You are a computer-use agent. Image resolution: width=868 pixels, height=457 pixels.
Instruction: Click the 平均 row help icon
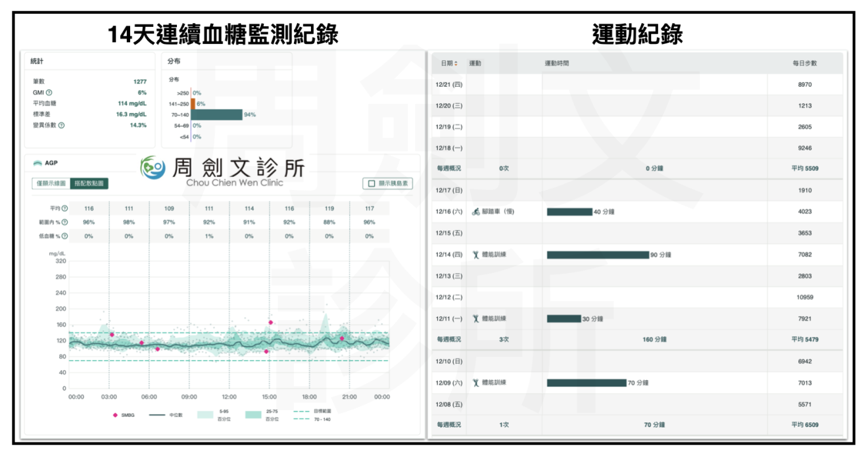click(64, 208)
